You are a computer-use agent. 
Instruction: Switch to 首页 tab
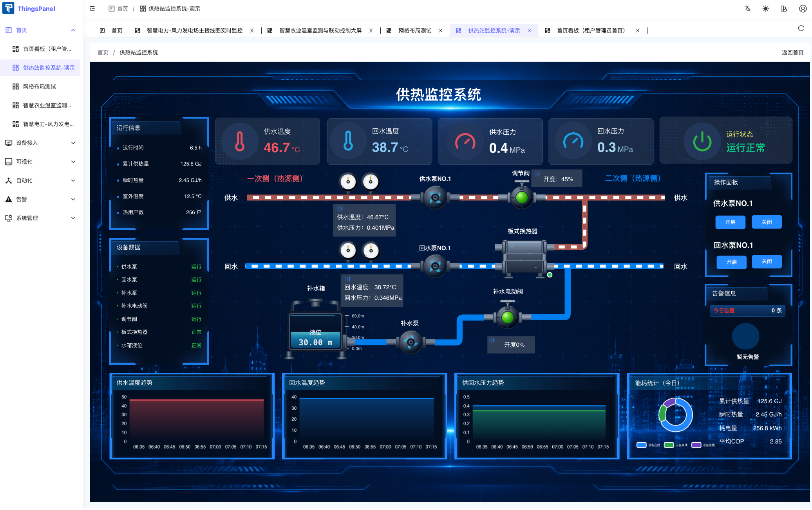(111, 31)
